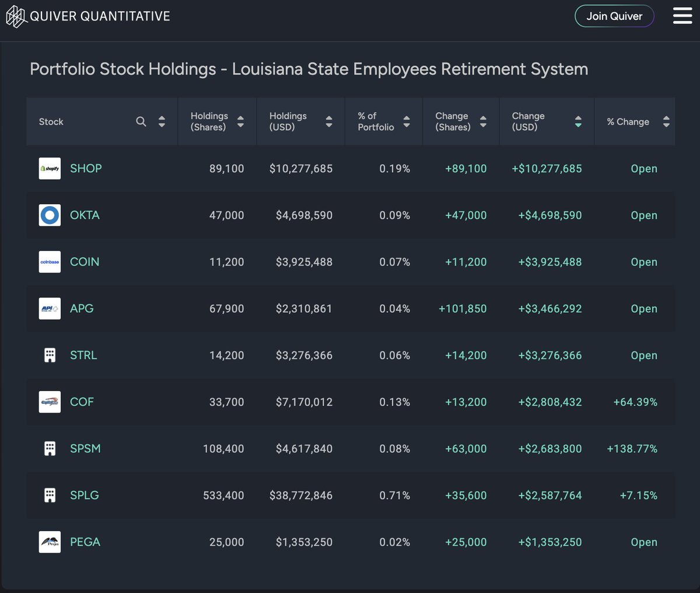Image resolution: width=700 pixels, height=593 pixels.
Task: Click the Capital One logo for COF
Action: click(50, 402)
